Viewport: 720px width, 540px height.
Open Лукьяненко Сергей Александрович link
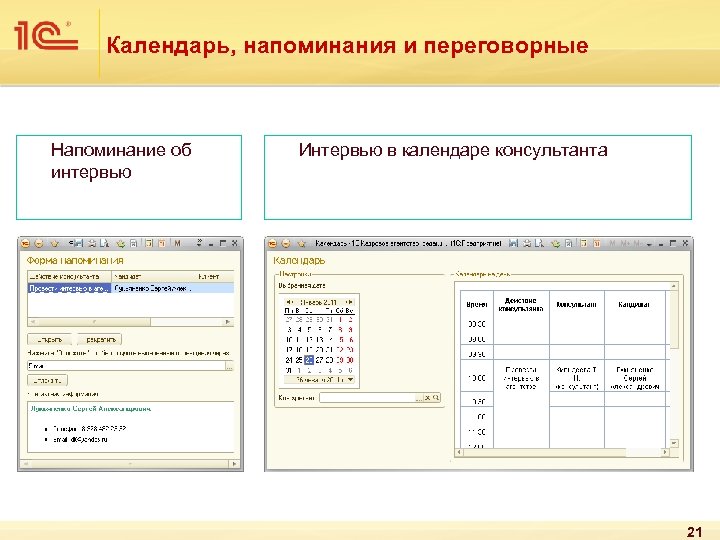(90, 409)
